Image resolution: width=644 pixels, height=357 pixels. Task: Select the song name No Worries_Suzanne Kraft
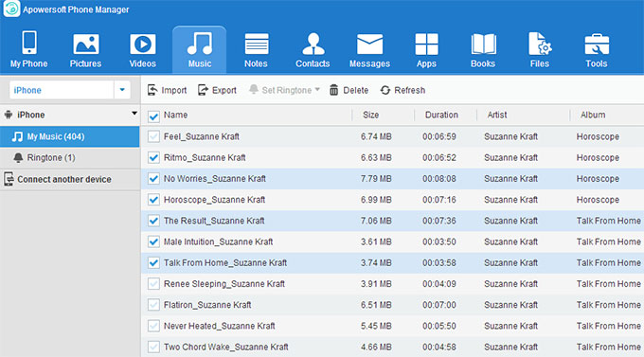(215, 179)
